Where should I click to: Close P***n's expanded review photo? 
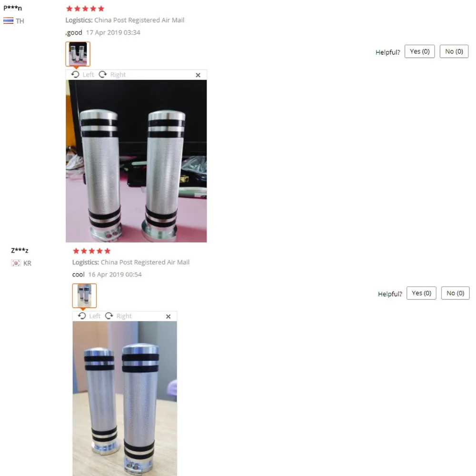pos(198,75)
